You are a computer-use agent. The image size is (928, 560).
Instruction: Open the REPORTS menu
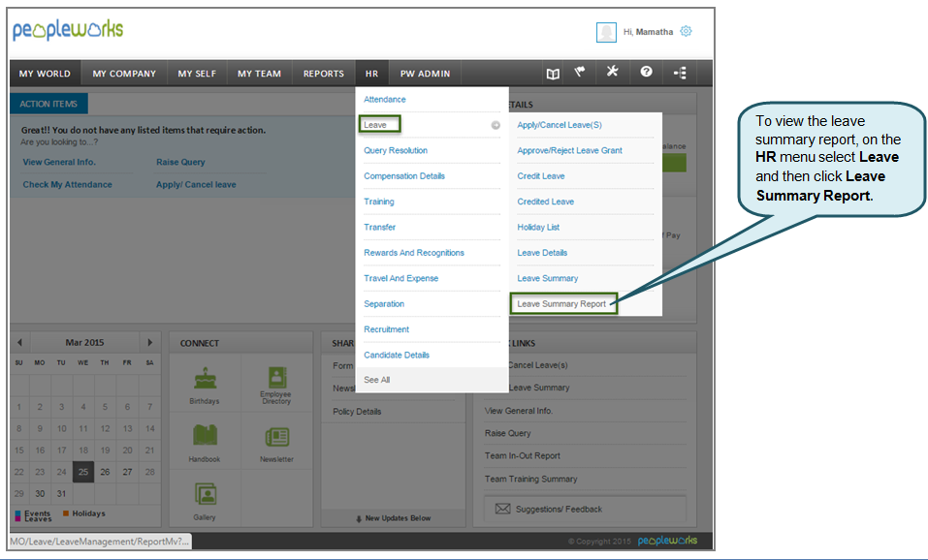point(324,74)
